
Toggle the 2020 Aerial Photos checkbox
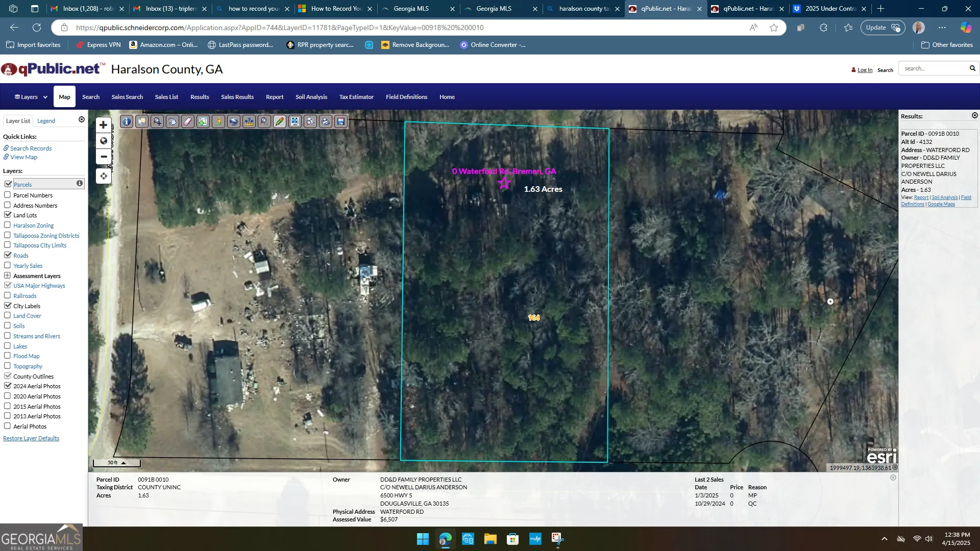[8, 396]
